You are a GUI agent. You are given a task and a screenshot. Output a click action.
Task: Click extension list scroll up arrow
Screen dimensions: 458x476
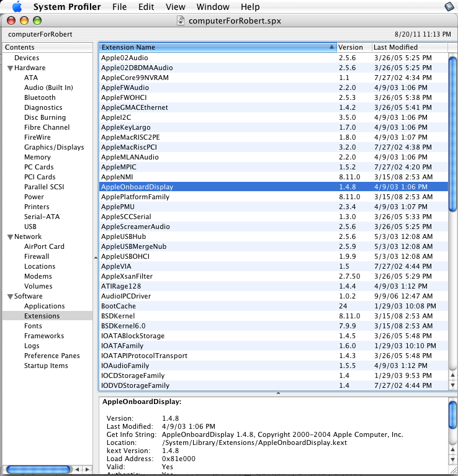coord(452,375)
